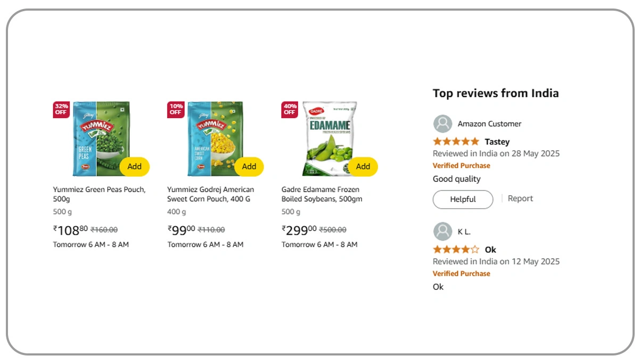The image size is (640, 364).
Task: Report the Tastey review
Action: 520,198
